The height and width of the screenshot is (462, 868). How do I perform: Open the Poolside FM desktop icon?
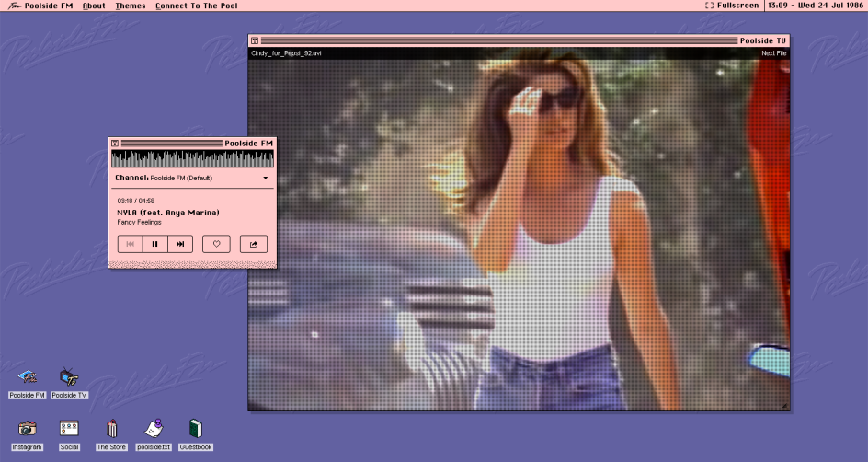tap(28, 377)
